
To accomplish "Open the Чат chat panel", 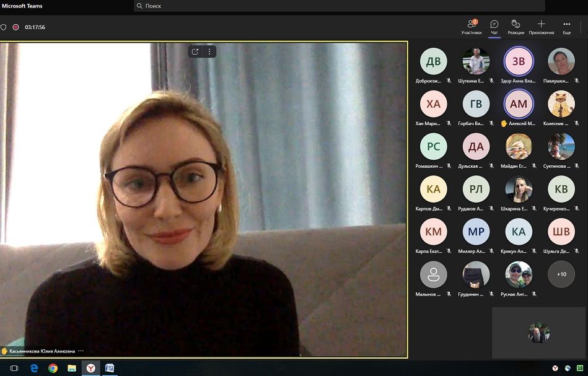I will (x=494, y=26).
